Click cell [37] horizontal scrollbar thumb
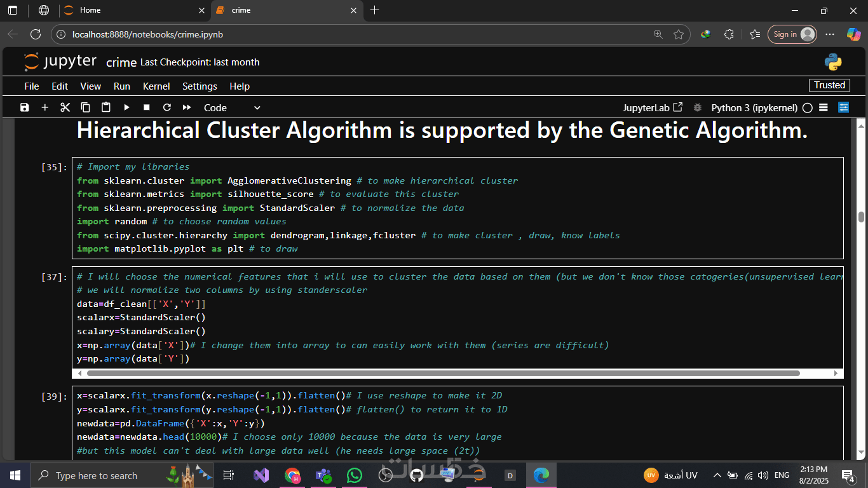Image resolution: width=868 pixels, height=488 pixels. point(443,373)
